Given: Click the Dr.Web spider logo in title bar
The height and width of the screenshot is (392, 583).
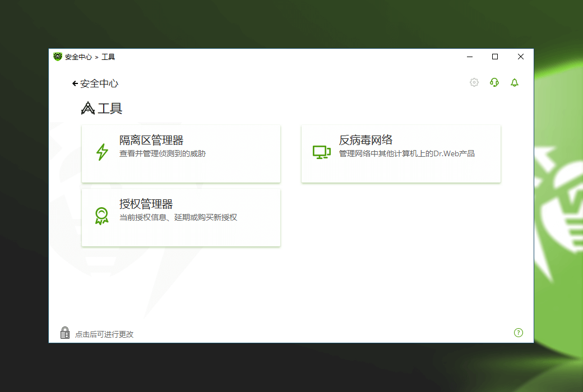Looking at the screenshot, I should click(58, 57).
